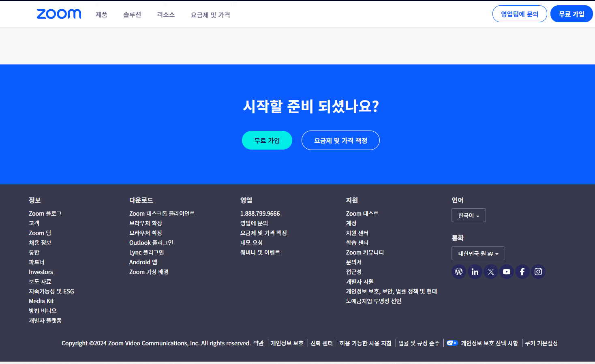Open the Outlook 플러그인 download link
Image resolution: width=595 pixels, height=364 pixels.
coord(151,242)
